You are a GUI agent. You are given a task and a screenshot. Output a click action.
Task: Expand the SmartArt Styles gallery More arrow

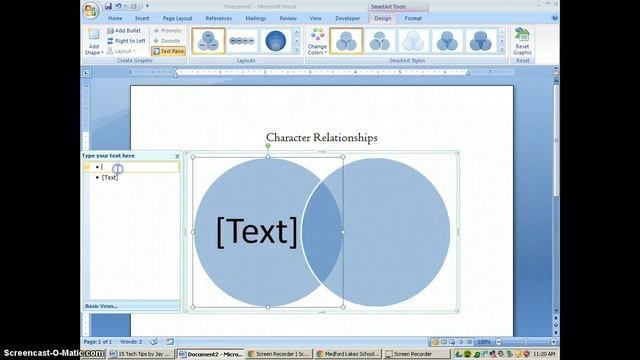point(502,50)
